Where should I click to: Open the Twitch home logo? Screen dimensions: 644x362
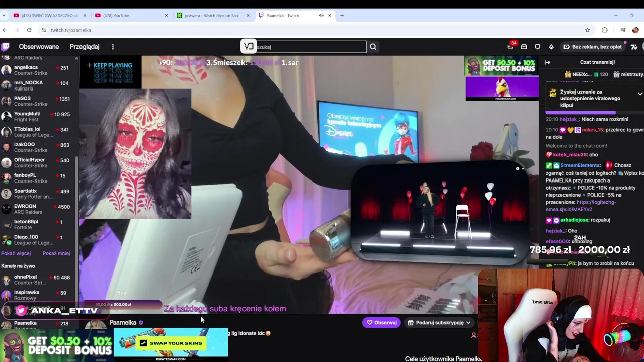tap(6, 47)
